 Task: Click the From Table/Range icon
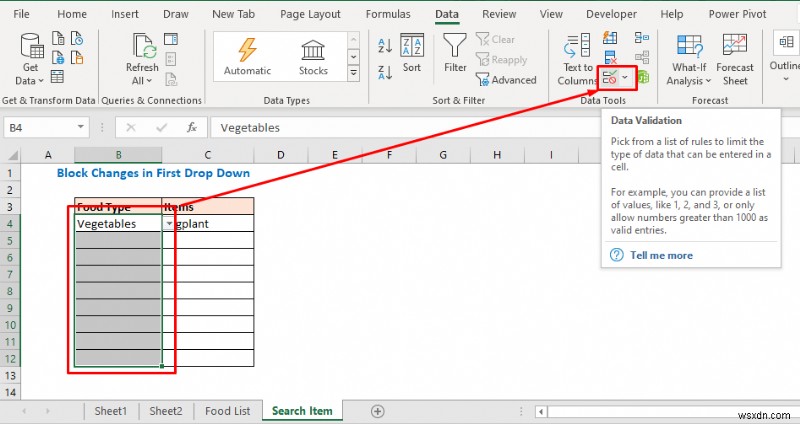58,77
